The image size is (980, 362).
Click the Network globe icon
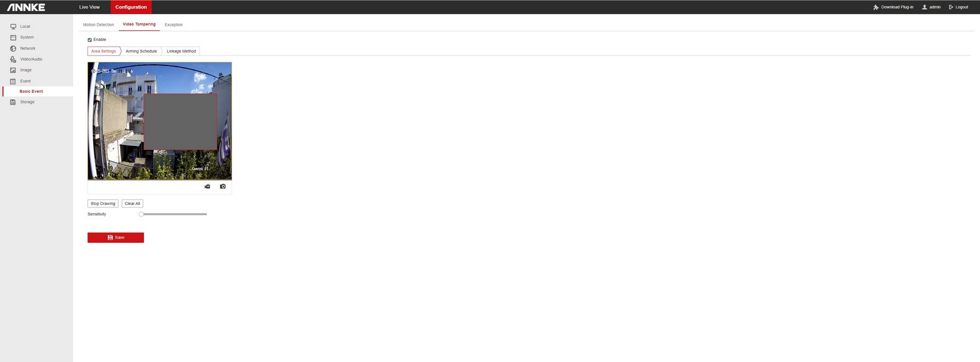tap(13, 48)
